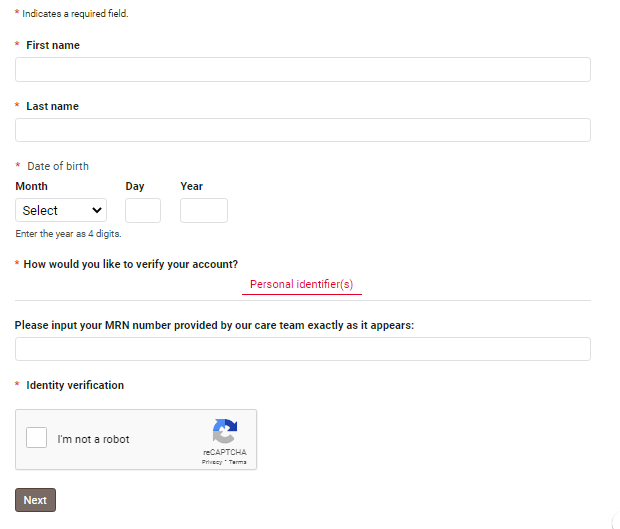Screen dimensions: 620x529
Task: Focus the MRN number input field
Action: pyautogui.click(x=302, y=349)
